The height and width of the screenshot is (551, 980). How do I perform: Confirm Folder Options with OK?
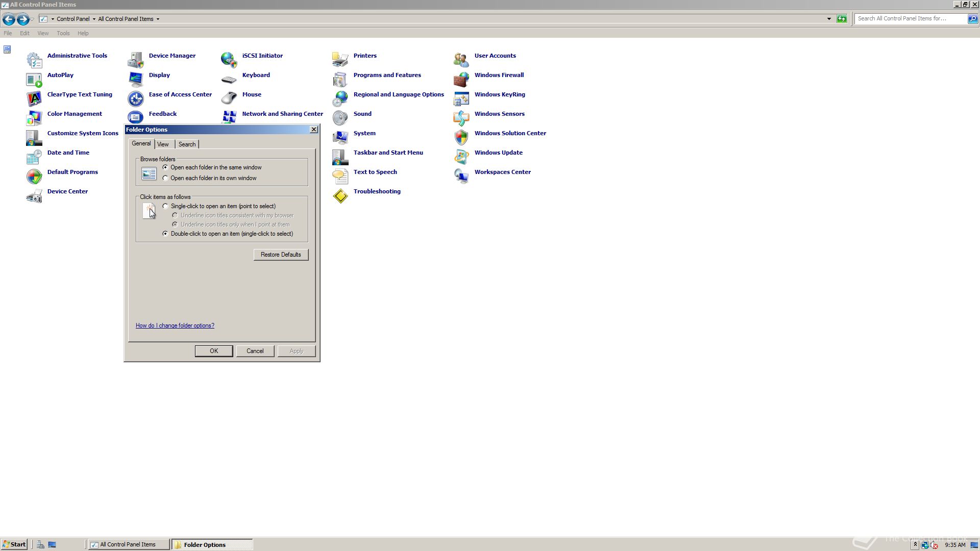[x=214, y=351]
